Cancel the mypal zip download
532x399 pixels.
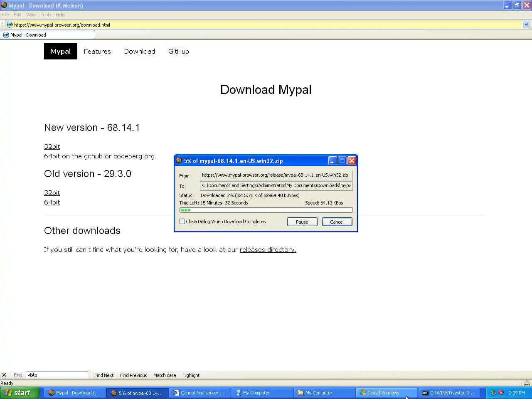[337, 222]
